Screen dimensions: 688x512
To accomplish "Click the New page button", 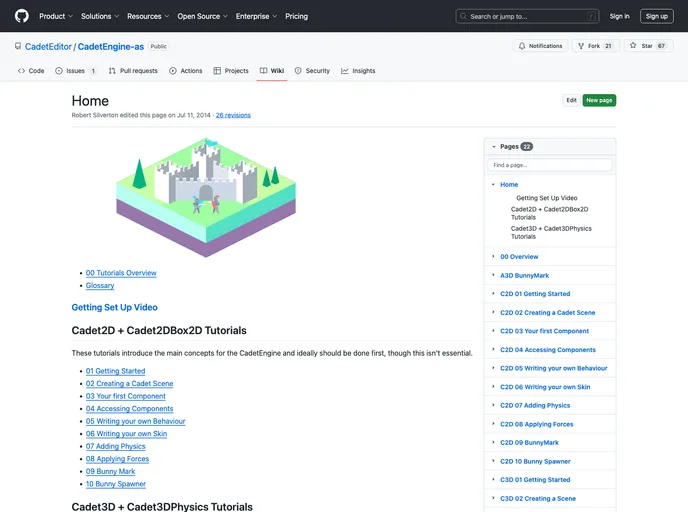I will [x=599, y=100].
